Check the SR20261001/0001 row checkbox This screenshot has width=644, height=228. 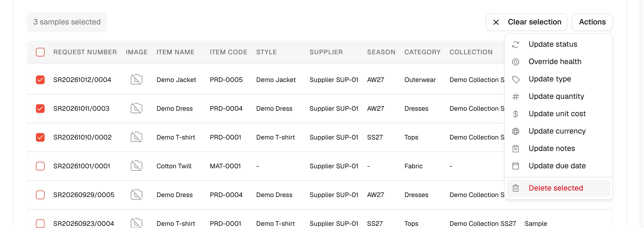pos(40,166)
